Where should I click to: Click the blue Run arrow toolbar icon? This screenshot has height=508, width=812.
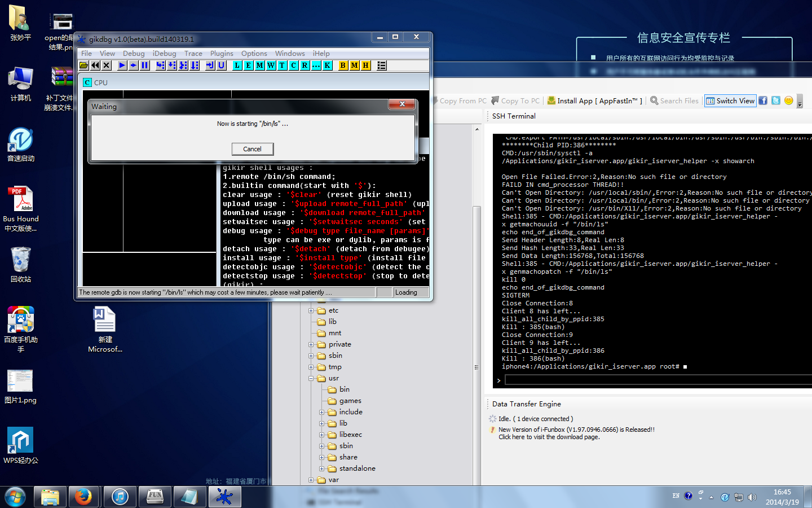coord(122,65)
